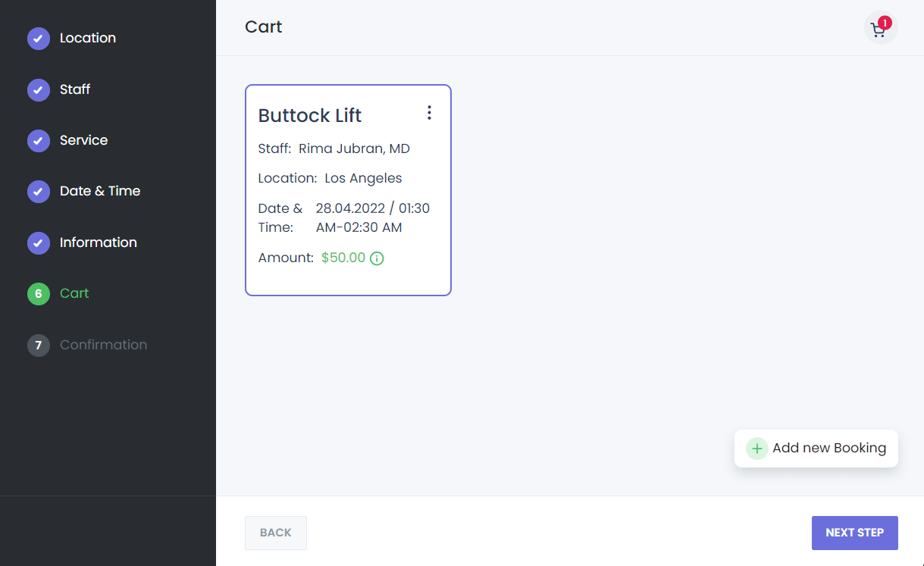924x566 pixels.
Task: Click the checkmark icon beside Service
Action: pyautogui.click(x=39, y=140)
